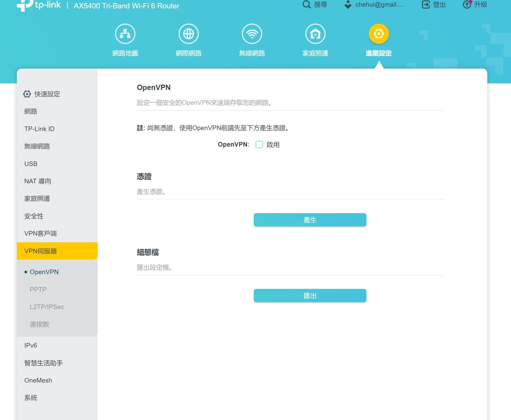This screenshot has height=420, width=511.
Task: Open the 無線網路 Wi-Fi icon
Action: coord(252,34)
